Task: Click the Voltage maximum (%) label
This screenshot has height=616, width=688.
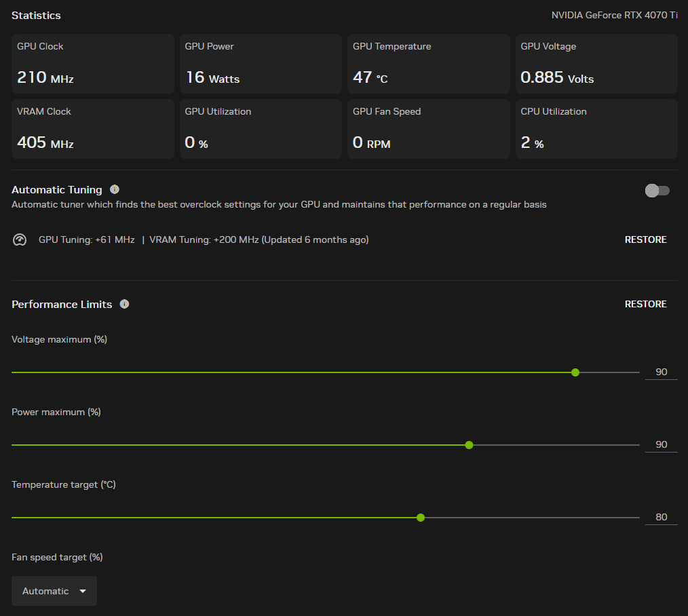Action: pos(59,340)
